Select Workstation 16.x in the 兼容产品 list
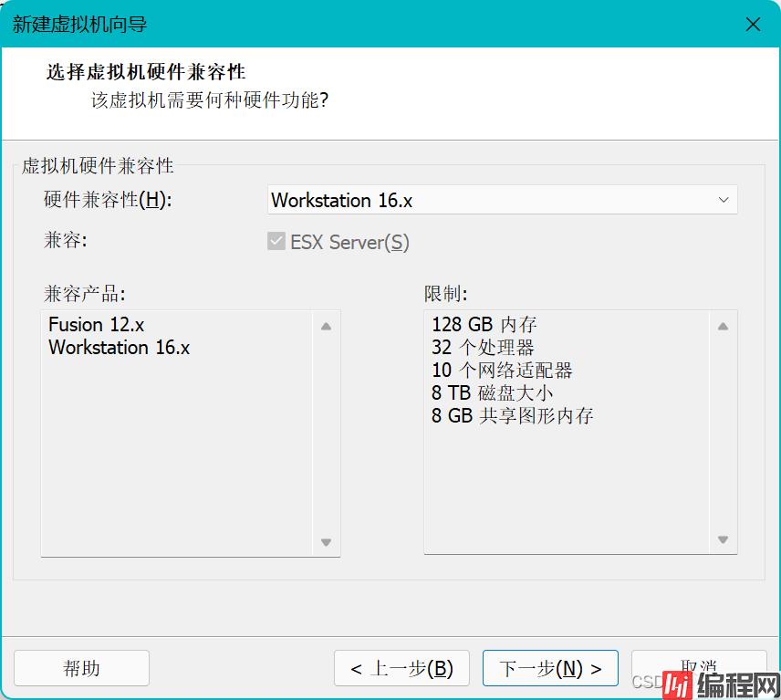 (x=120, y=348)
